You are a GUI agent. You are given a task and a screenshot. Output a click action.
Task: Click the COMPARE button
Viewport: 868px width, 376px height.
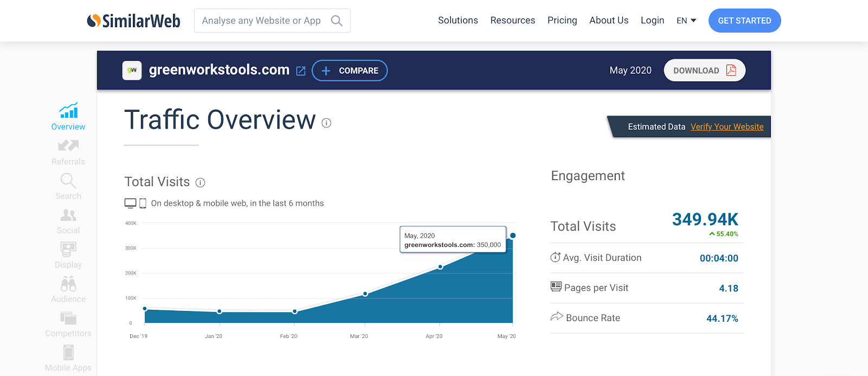click(x=350, y=71)
